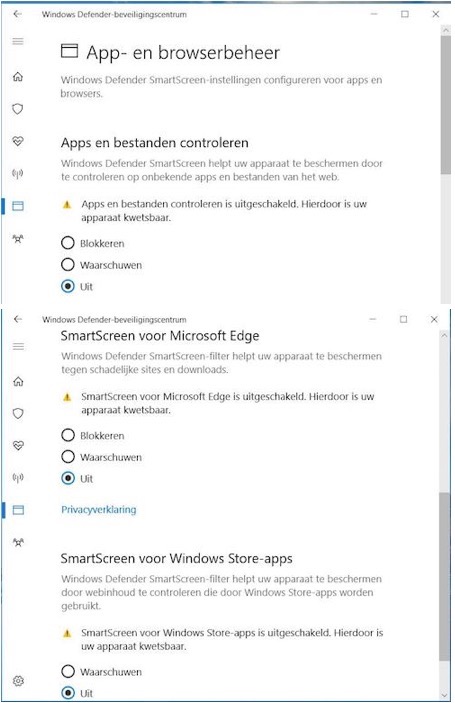Screen dimensions: 455x703
Task: Click scrollbar up arrow in upper window
Action: pos(446,30)
